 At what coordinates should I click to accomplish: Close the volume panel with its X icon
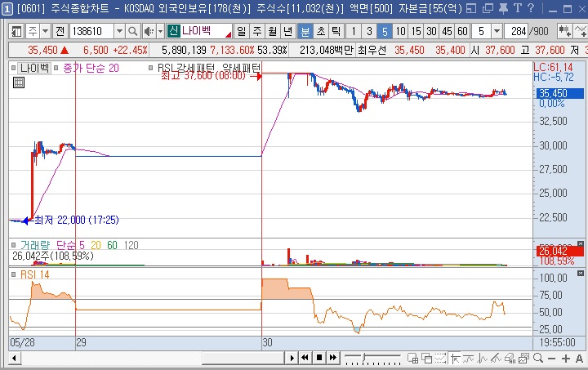coord(580,243)
